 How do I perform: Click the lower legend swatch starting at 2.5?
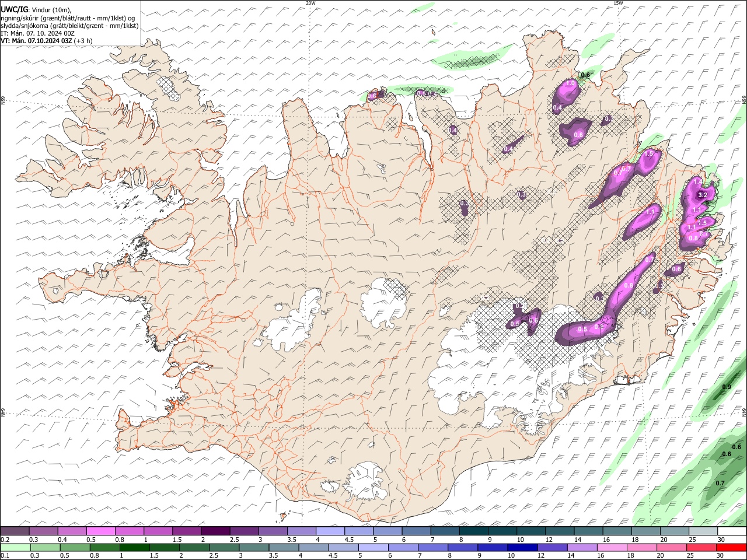tap(224, 547)
